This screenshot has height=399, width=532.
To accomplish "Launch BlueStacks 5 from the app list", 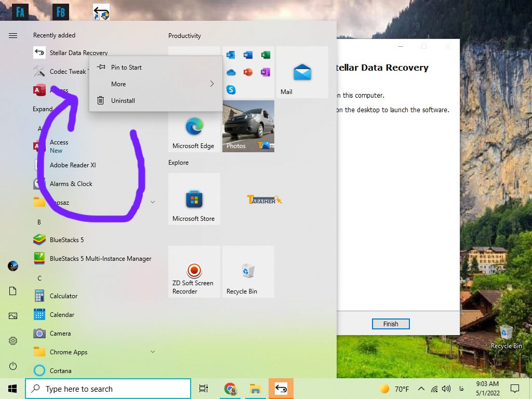I will point(59,240).
